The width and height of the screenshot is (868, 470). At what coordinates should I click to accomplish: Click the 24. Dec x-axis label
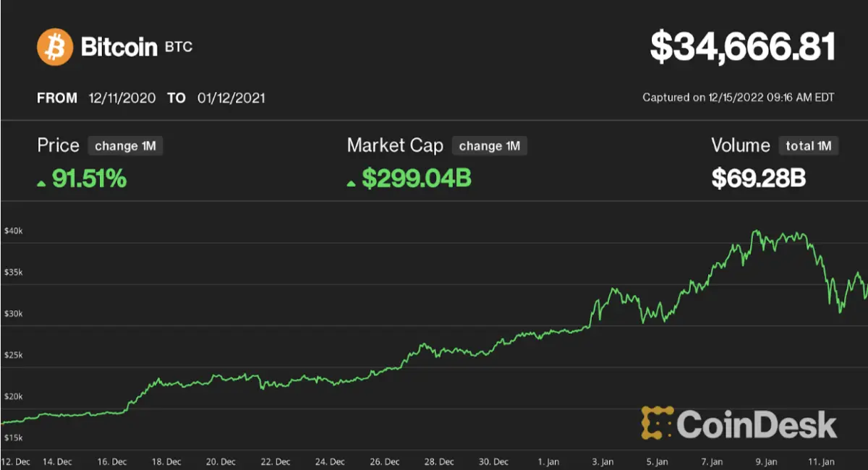point(329,461)
